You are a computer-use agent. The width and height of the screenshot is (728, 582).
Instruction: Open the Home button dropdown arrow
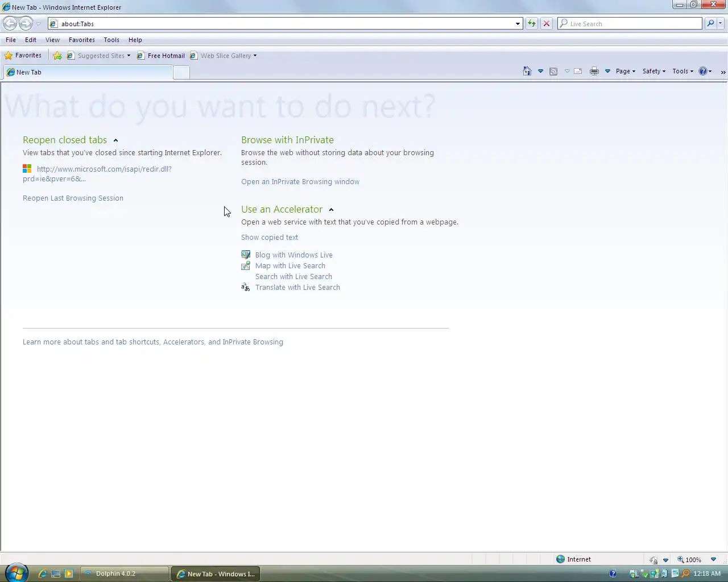click(540, 71)
